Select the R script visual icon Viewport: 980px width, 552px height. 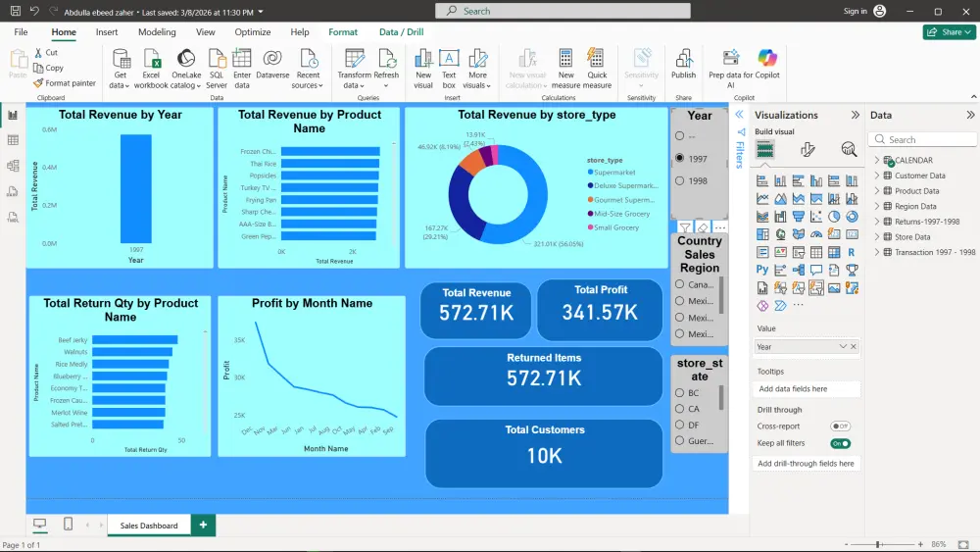[852, 252]
